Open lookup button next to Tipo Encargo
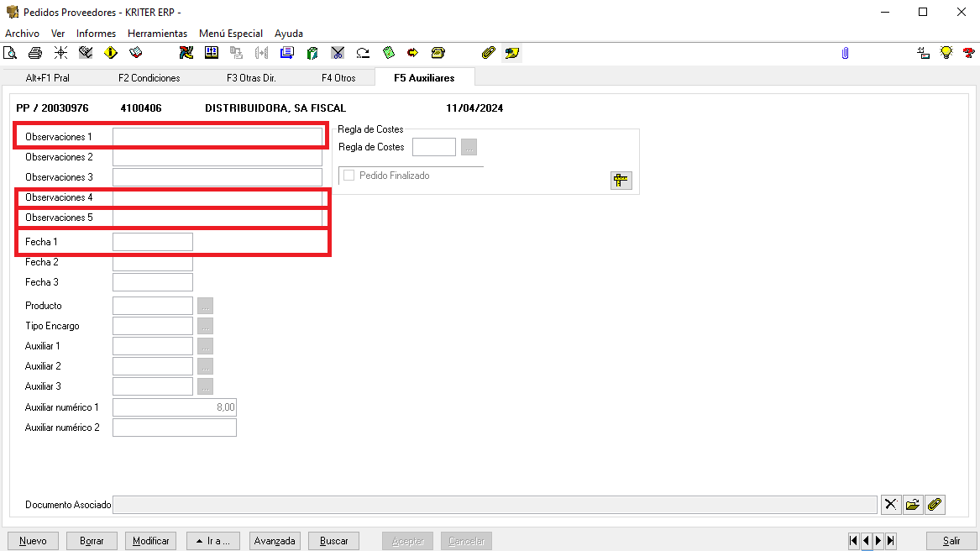Screen dimensions: 980x551 205,326
